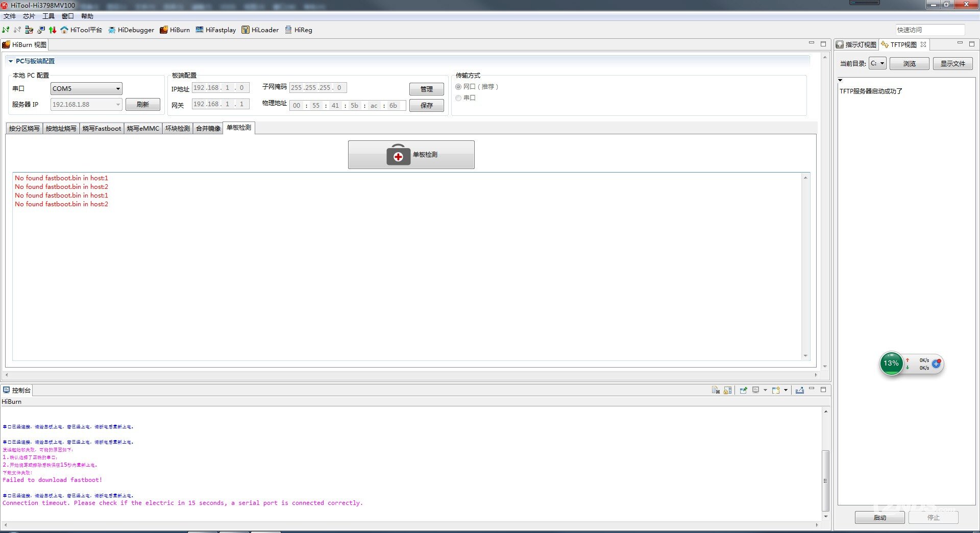Open the HiFastplay tool
Viewport: 980px width, 533px height.
(x=216, y=30)
